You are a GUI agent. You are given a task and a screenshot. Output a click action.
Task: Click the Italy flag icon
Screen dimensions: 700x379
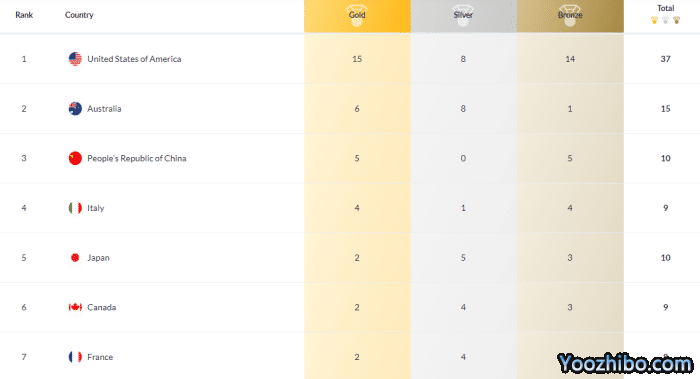[75, 208]
